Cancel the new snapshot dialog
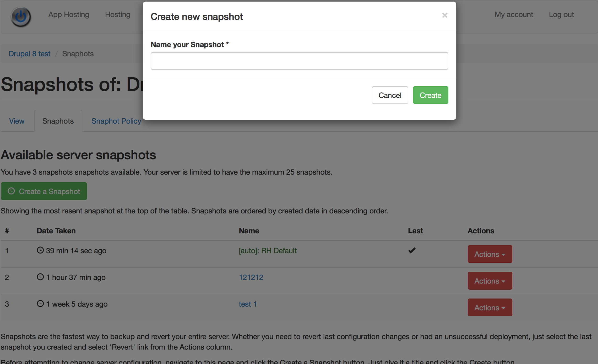The height and width of the screenshot is (364, 598). 390,95
